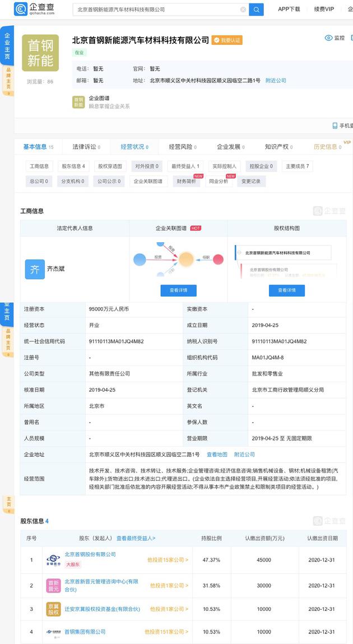Click 附近公司 in 企业地址 row
Viewport: 353px width, 644px height.
pyautogui.click(x=245, y=455)
